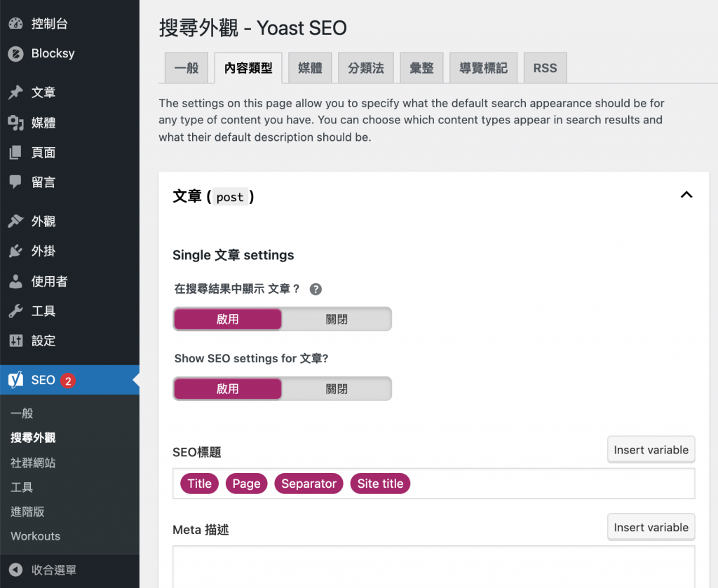Screen dimensions: 718x588
Task: Click the 收合選單 label
Action: (x=53, y=570)
